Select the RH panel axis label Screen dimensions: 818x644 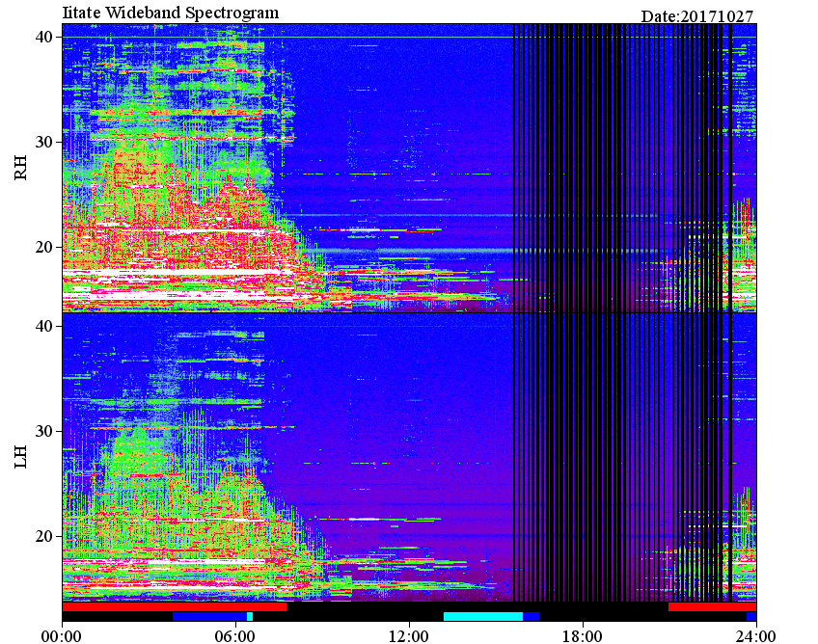20,168
